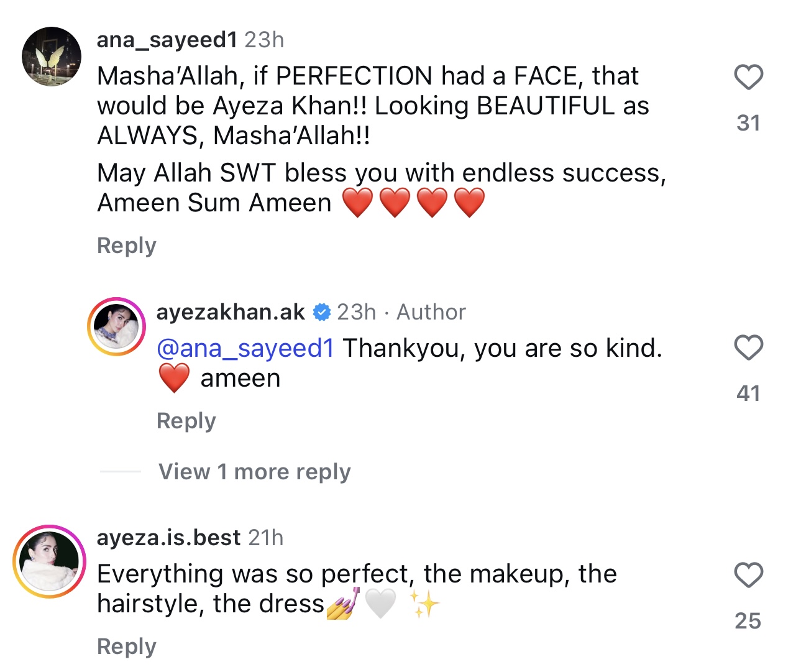Open the ana_sayeed1 username link

click(x=167, y=40)
